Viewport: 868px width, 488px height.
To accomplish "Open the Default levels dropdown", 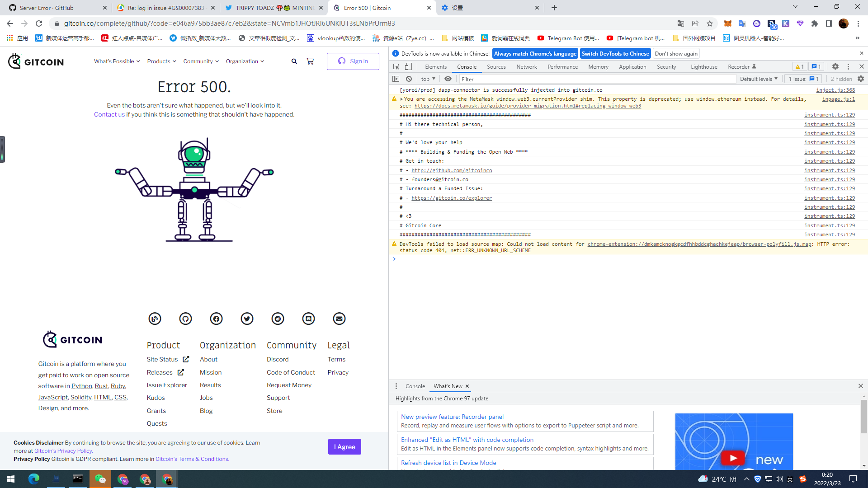I will coord(759,79).
